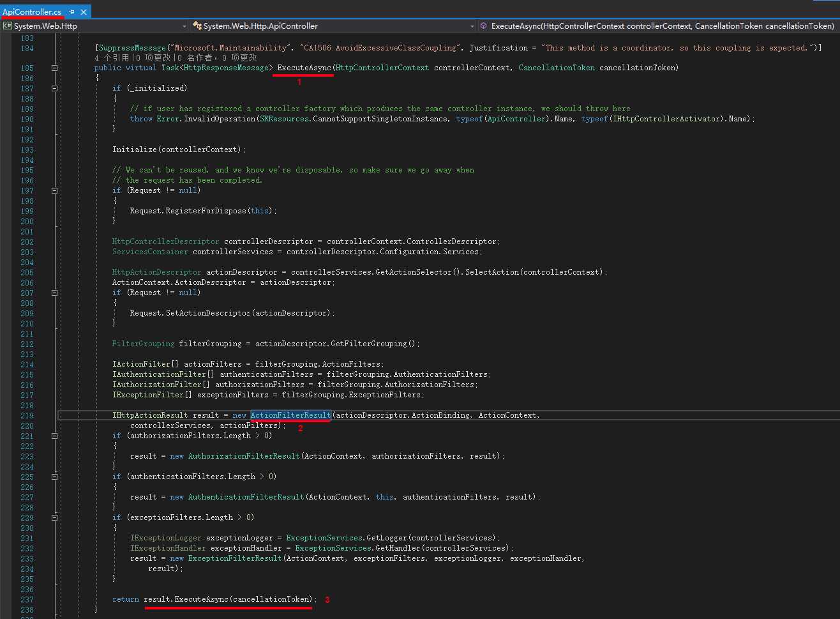840x619 pixels.
Task: Click IAuthorizationFilter[] on line 216
Action: click(161, 385)
